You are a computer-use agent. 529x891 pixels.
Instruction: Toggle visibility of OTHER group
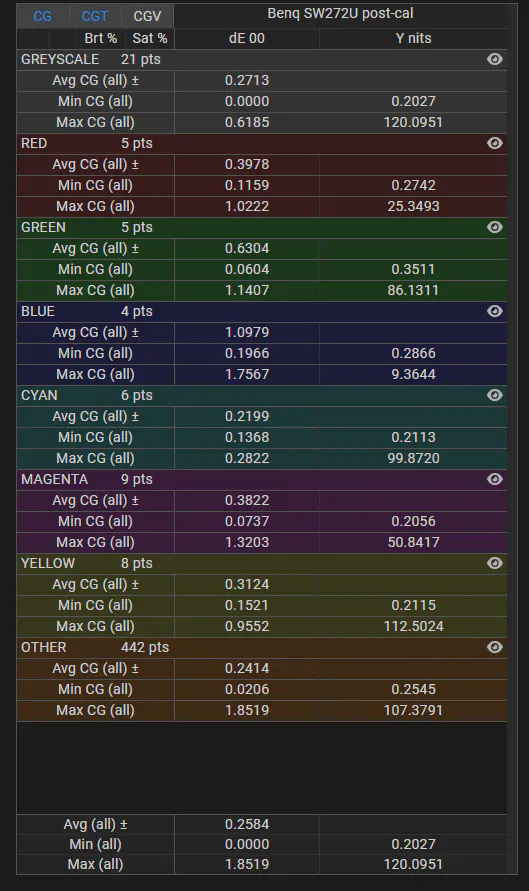tap(495, 647)
